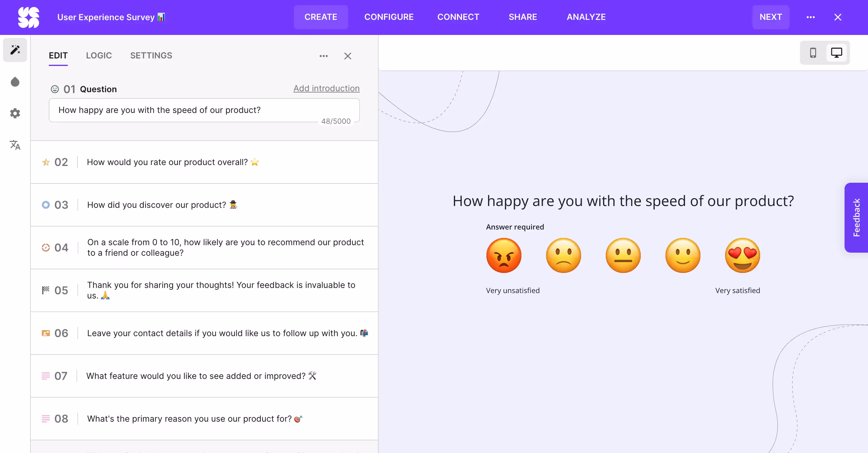
Task: Click the NPS gauge icon of question 04
Action: click(46, 248)
